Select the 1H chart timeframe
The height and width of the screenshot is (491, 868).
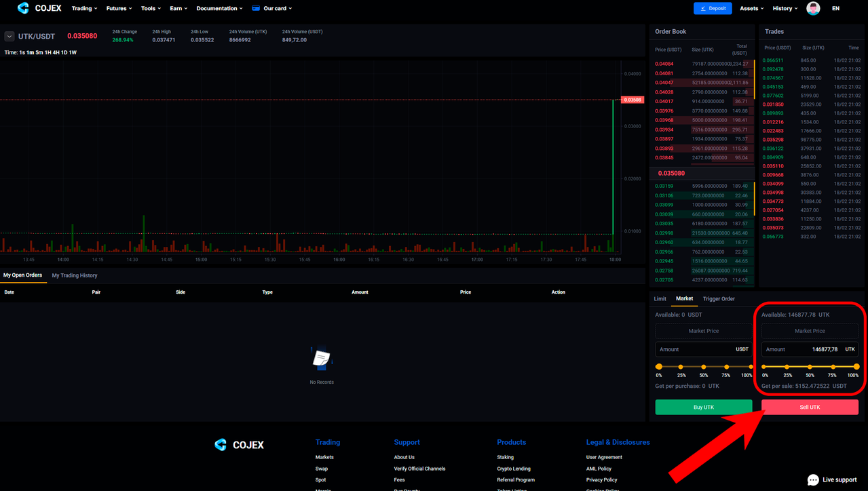point(48,52)
